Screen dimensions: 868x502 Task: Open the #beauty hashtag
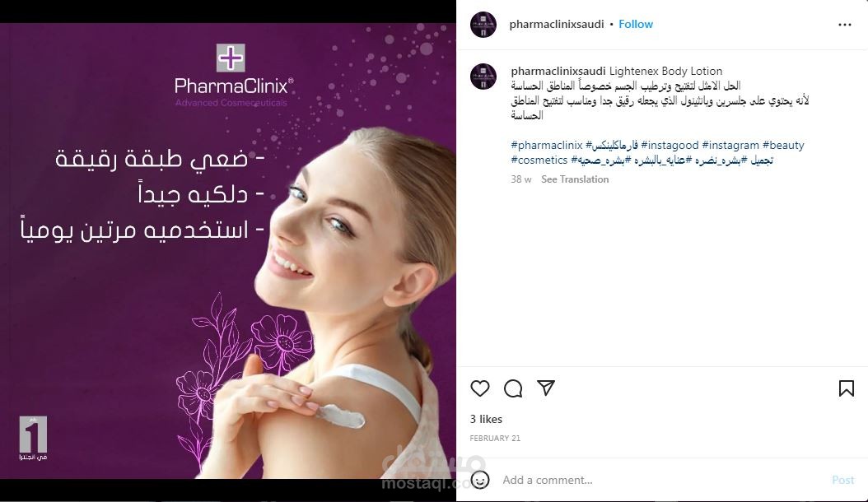[783, 145]
